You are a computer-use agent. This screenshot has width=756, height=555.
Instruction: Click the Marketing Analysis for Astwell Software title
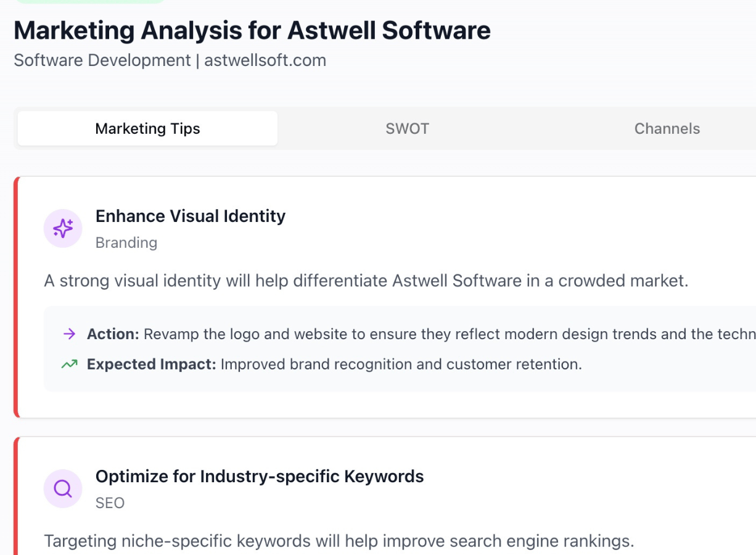[x=252, y=30]
